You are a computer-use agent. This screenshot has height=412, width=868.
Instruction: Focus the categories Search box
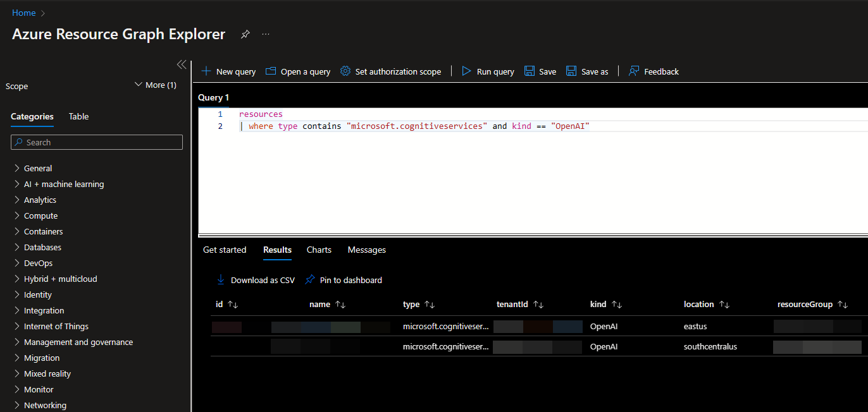[x=97, y=142]
